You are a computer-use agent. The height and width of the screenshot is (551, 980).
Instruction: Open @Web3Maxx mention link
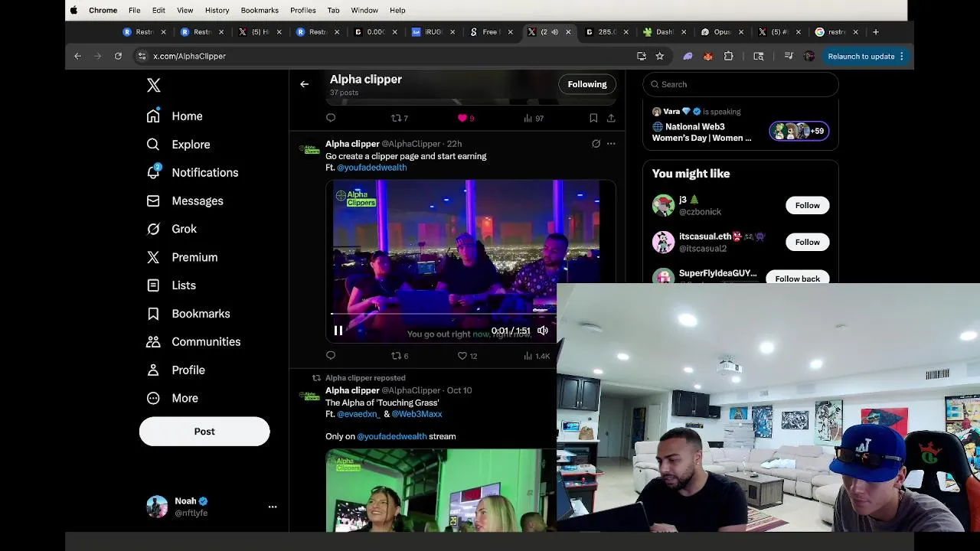coord(416,414)
